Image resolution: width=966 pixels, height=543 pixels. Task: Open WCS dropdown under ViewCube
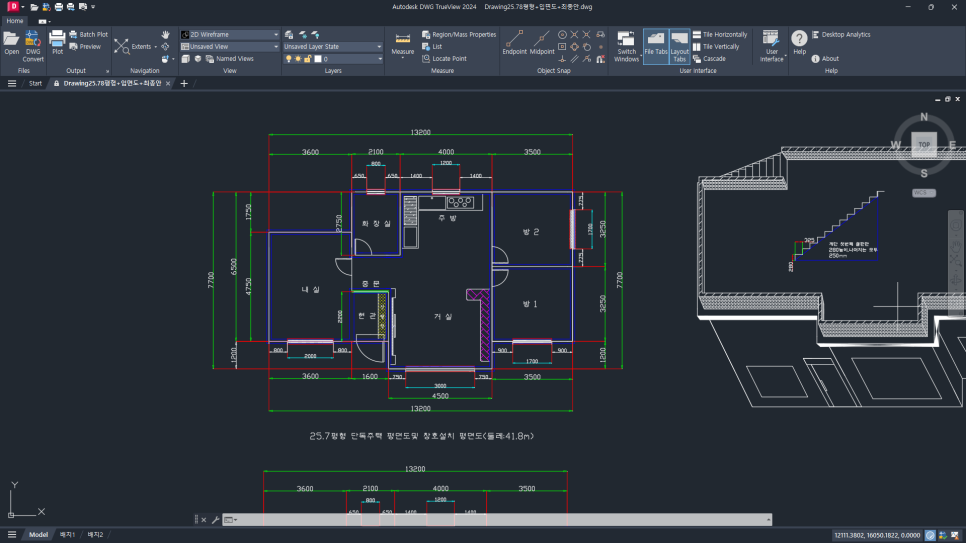coord(923,193)
